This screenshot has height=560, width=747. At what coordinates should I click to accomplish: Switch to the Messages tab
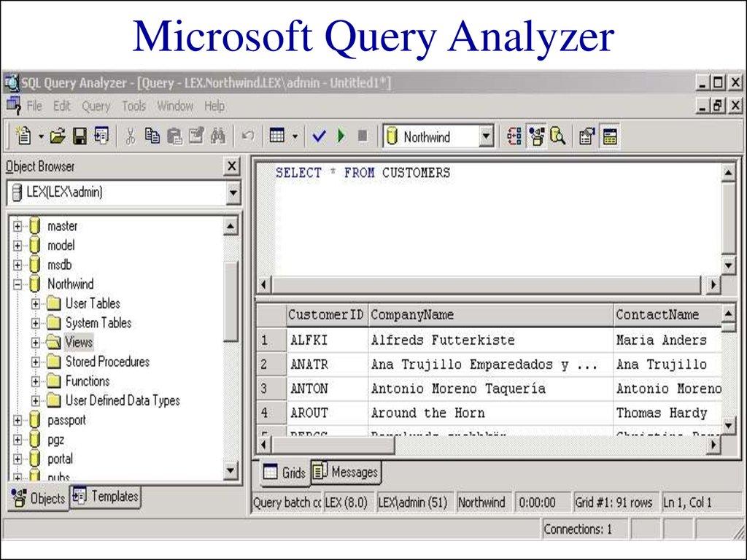(345, 472)
